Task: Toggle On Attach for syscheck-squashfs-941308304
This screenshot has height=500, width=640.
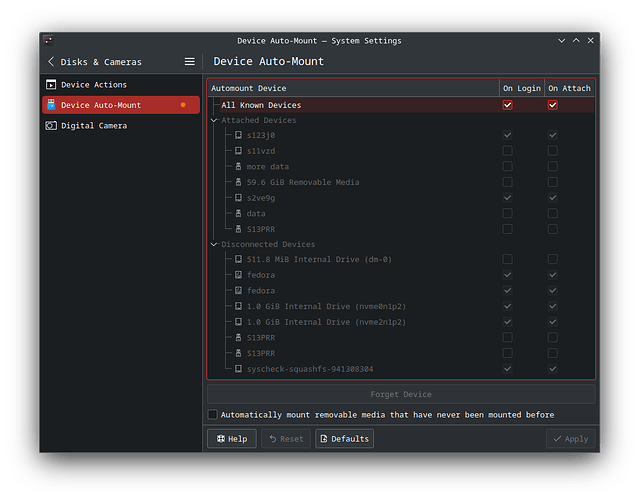Action: pyautogui.click(x=553, y=369)
